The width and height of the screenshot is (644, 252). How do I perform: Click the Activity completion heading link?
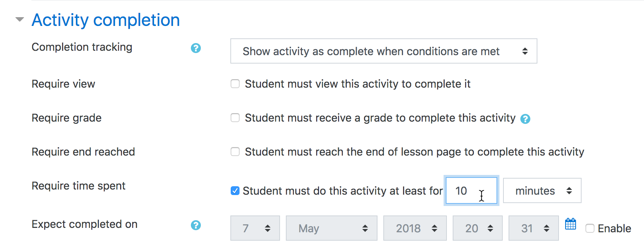[106, 20]
